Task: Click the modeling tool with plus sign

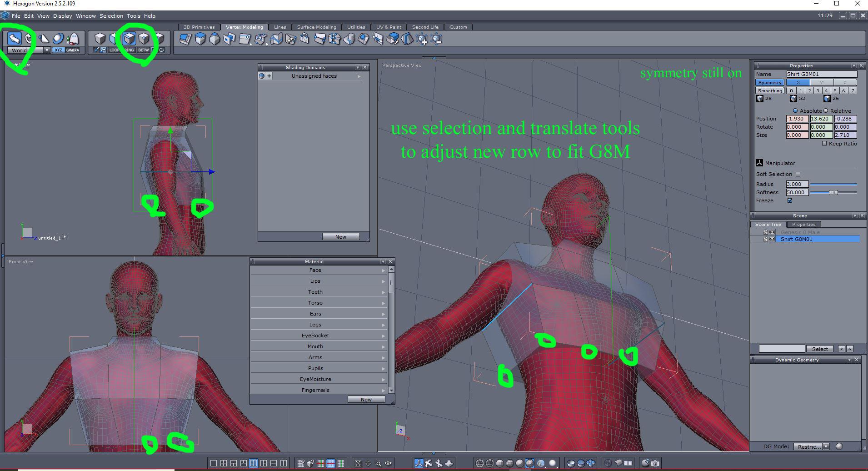Action: pyautogui.click(x=422, y=39)
